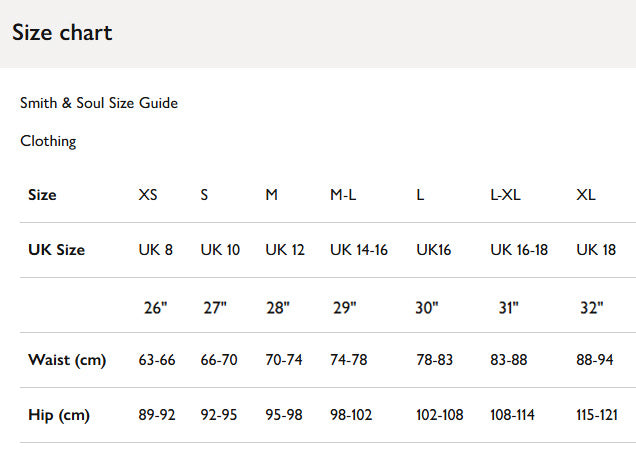Screen dimensions: 636x471
Task: Select the 32" inch measurement
Action: 592,308
